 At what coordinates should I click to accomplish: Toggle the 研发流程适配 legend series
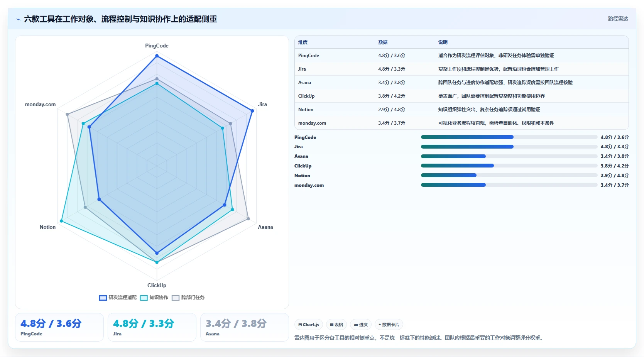click(118, 298)
